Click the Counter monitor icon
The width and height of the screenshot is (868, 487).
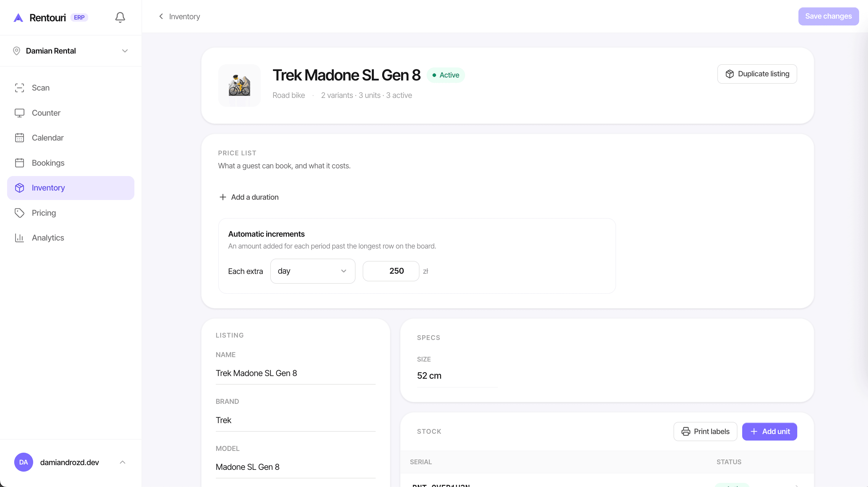pos(20,113)
